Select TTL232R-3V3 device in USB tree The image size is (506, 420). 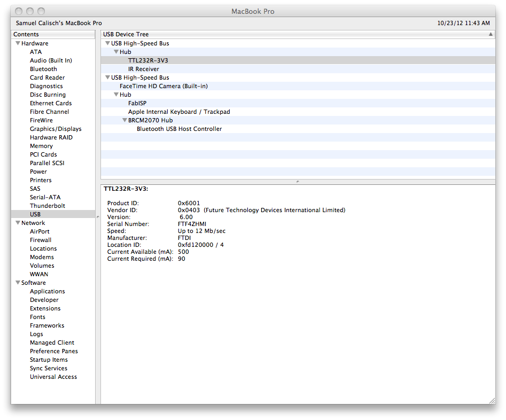pos(298,60)
